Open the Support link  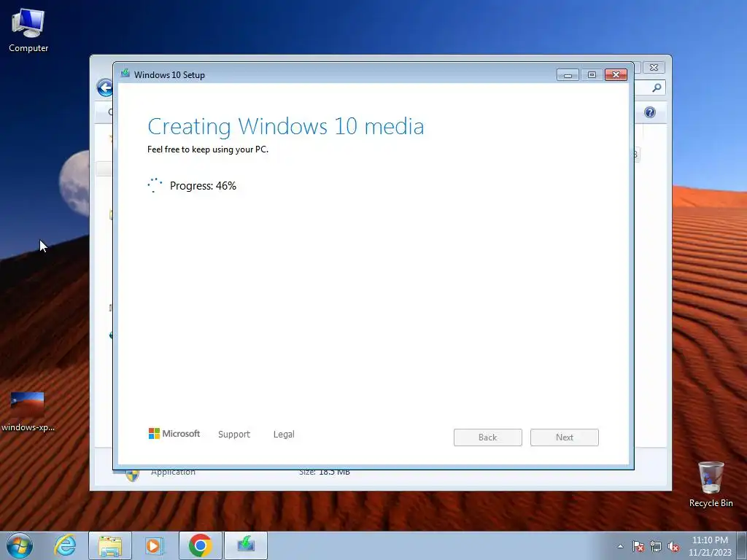(234, 435)
